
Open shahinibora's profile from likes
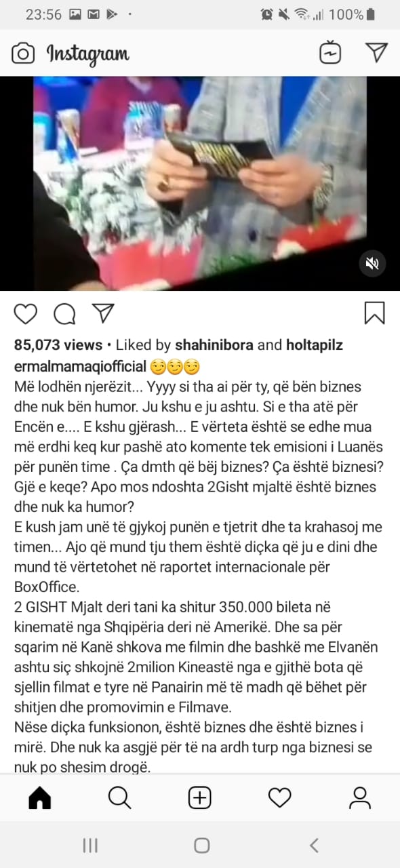point(214,345)
